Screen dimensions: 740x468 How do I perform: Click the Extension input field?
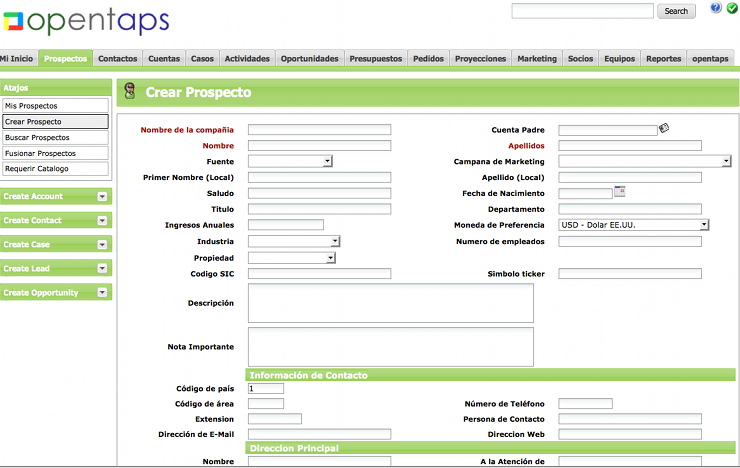click(275, 419)
